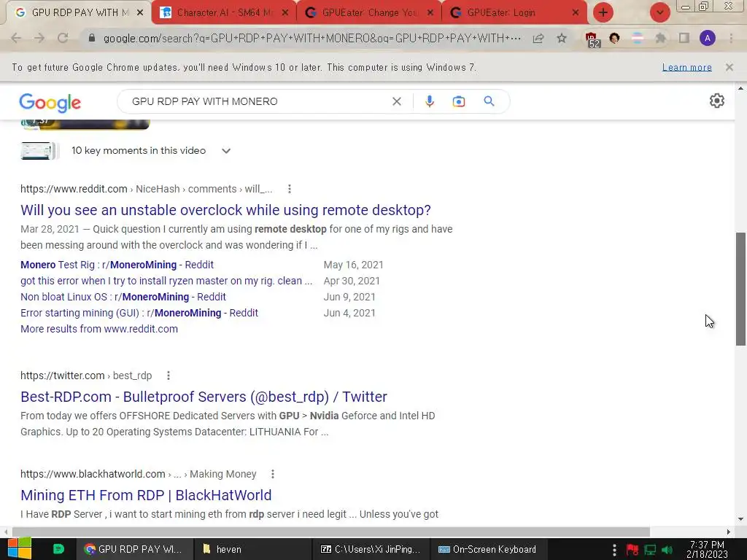Image resolution: width=747 pixels, height=560 pixels.
Task: Search by image with the camera icon
Action: pos(459,101)
